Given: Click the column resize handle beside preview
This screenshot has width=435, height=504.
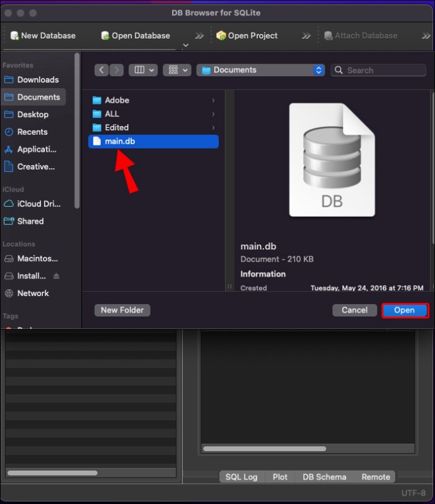Looking at the screenshot, I should click(229, 286).
